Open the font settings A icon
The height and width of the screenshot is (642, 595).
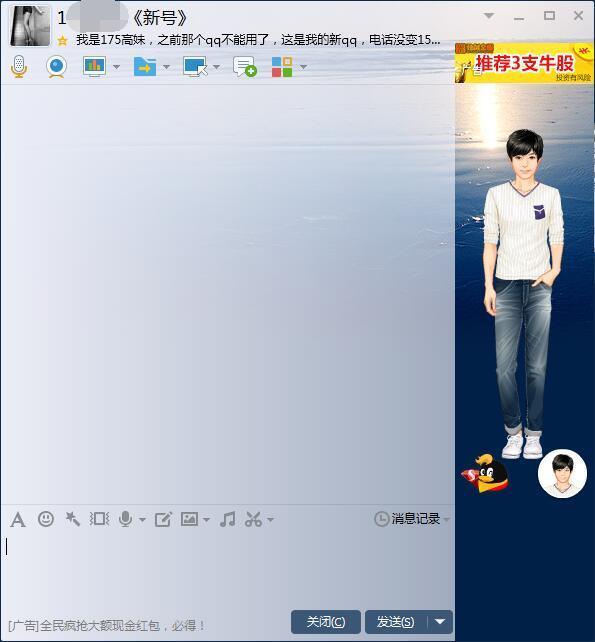coord(18,520)
